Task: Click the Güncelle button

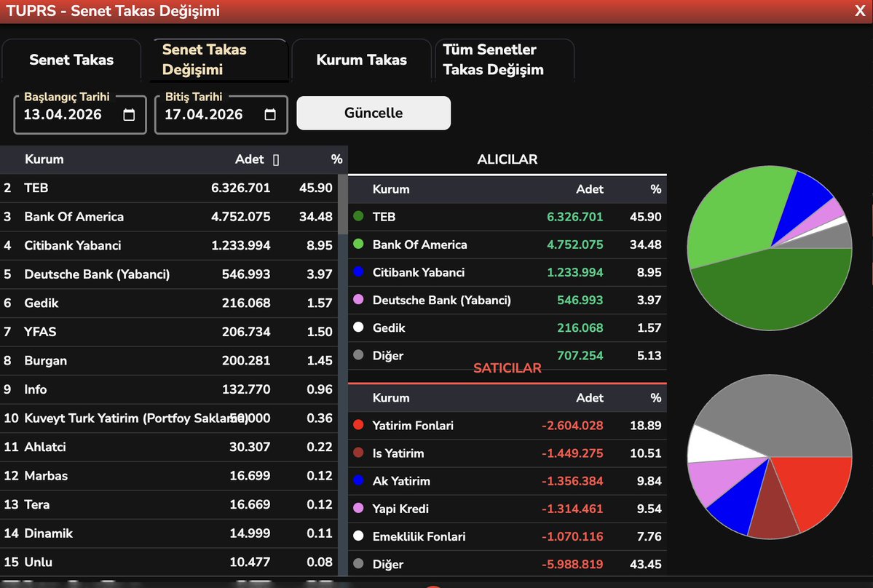Action: [x=374, y=113]
